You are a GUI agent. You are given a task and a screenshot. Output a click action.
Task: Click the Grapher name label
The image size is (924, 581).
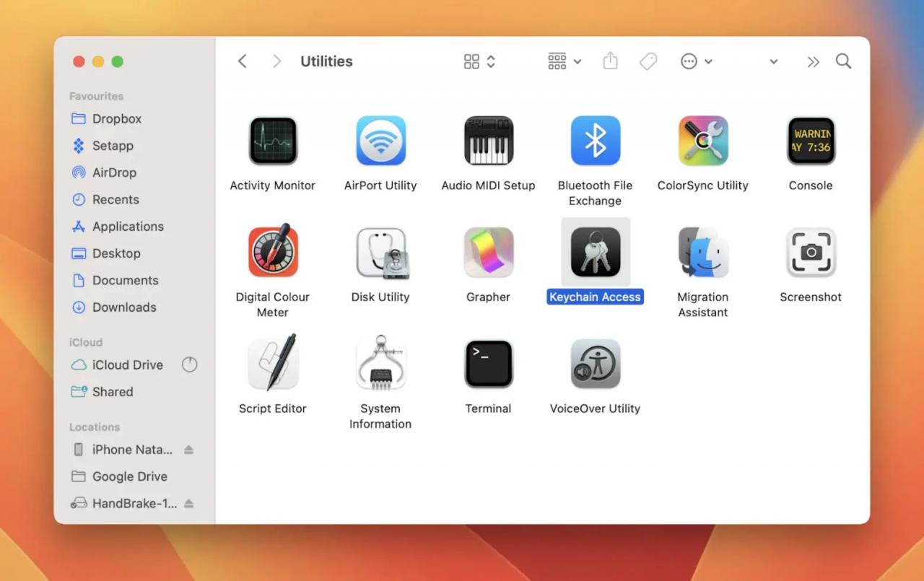point(488,297)
